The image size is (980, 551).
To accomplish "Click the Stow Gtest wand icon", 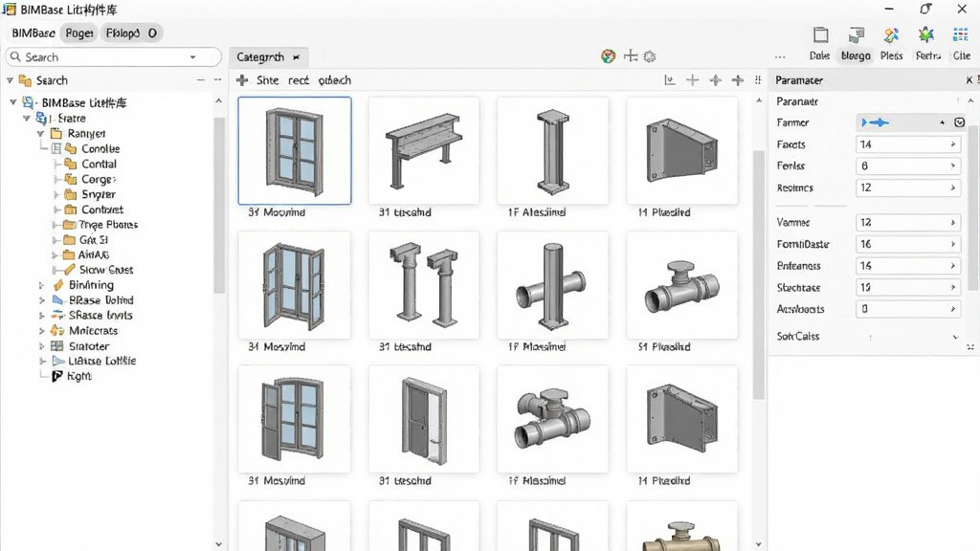I will tap(69, 269).
